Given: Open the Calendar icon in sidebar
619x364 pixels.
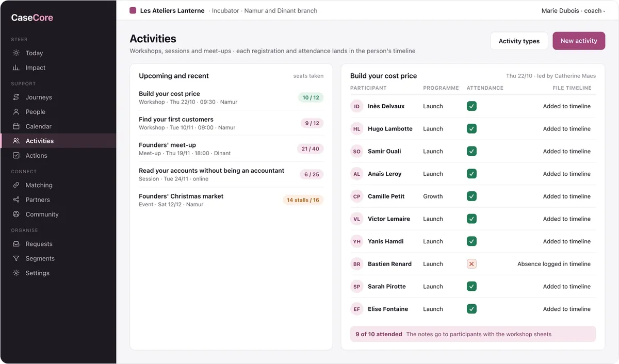Looking at the screenshot, I should pyautogui.click(x=16, y=126).
